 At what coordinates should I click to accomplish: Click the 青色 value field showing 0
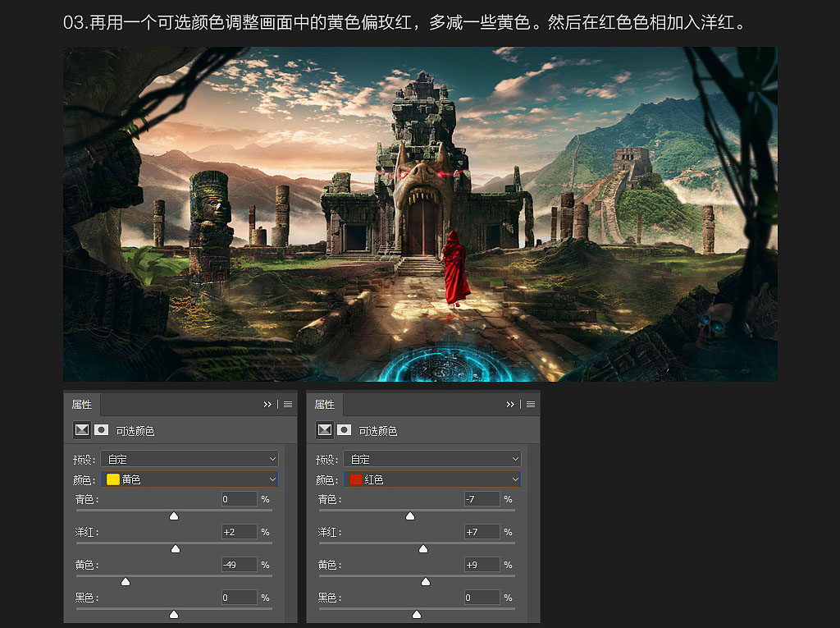click(239, 499)
